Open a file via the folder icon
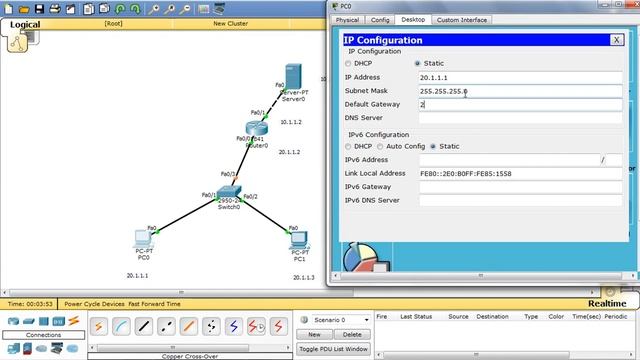 tap(24, 9)
